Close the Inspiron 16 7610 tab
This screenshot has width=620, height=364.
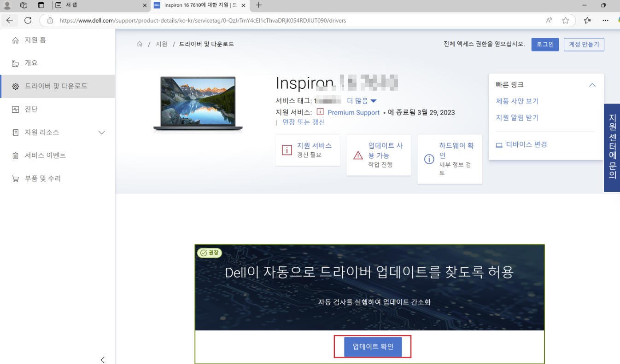(x=243, y=6)
